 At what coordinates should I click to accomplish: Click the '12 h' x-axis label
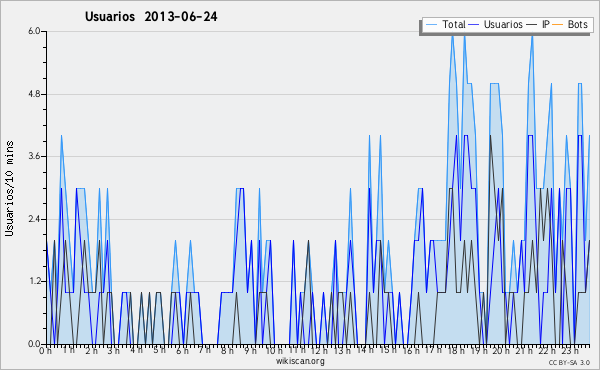point(319,350)
